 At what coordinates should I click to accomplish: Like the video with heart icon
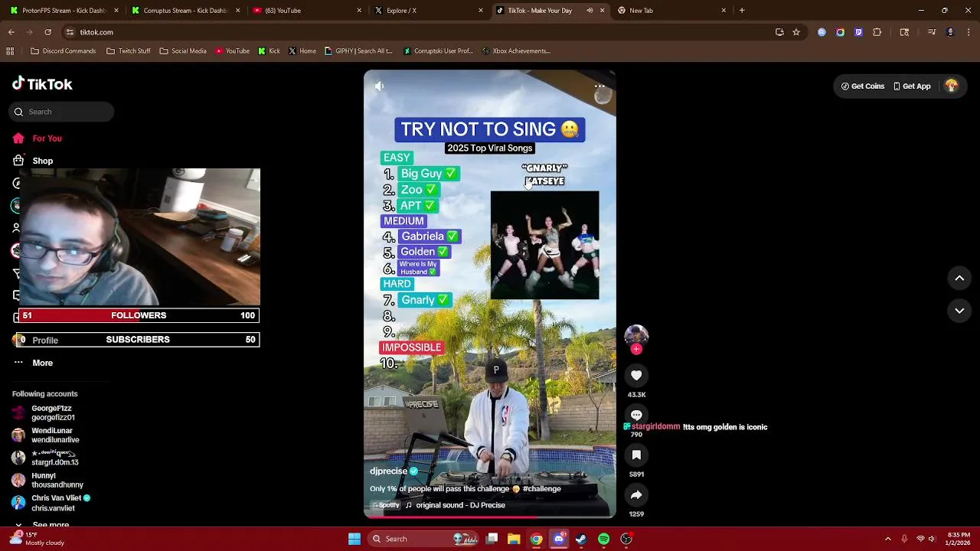point(636,375)
